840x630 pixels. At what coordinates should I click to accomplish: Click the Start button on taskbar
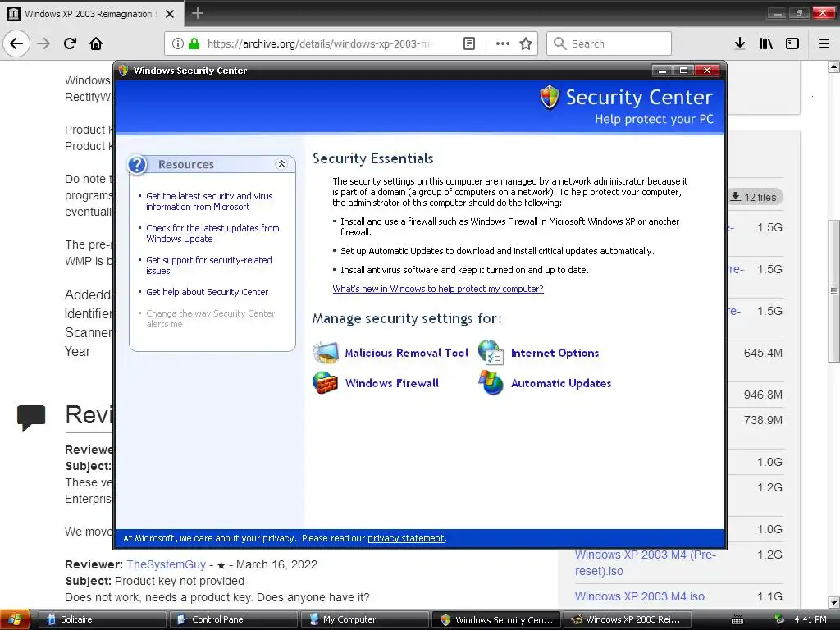14,619
